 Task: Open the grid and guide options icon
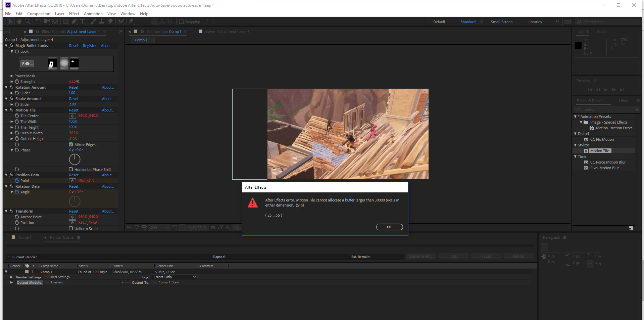pyautogui.click(x=175, y=227)
